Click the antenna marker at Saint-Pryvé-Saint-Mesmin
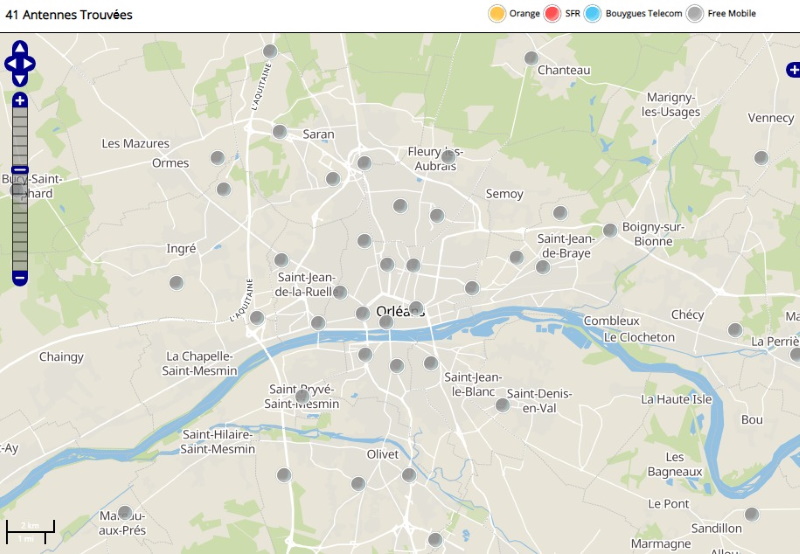Image resolution: width=800 pixels, height=554 pixels. (x=302, y=397)
